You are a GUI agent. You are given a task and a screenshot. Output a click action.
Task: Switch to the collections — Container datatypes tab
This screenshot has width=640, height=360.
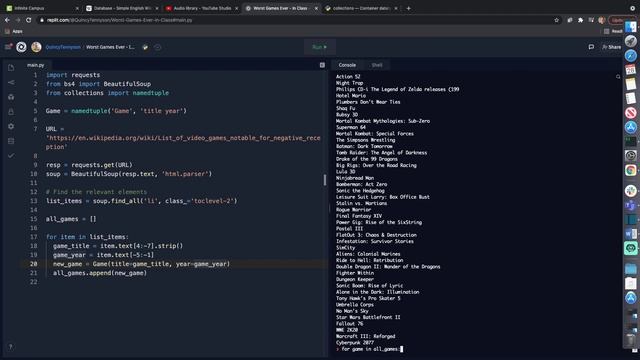pyautogui.click(x=361, y=8)
